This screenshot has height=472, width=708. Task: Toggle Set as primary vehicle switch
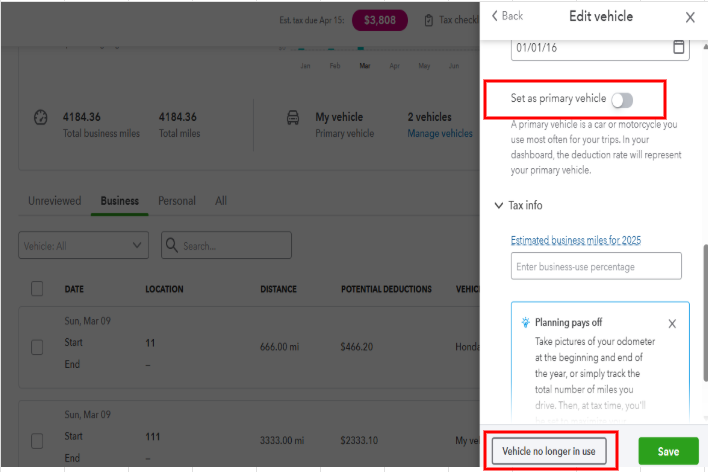[622, 100]
